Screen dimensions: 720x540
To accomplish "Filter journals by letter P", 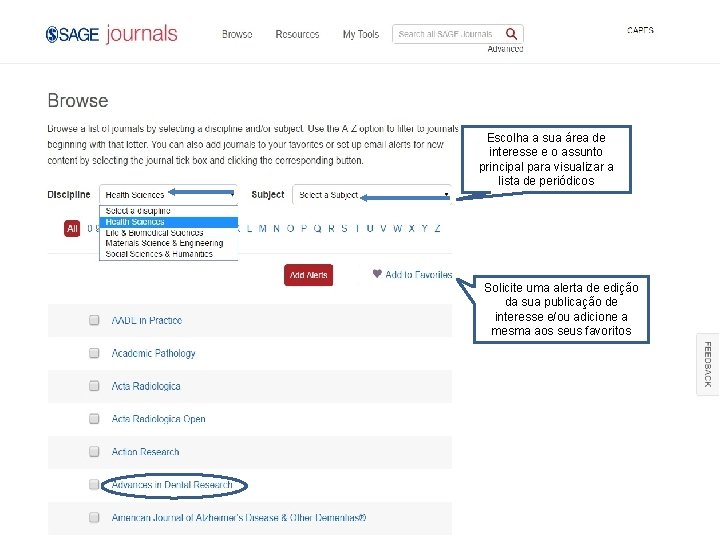I will click(x=304, y=228).
